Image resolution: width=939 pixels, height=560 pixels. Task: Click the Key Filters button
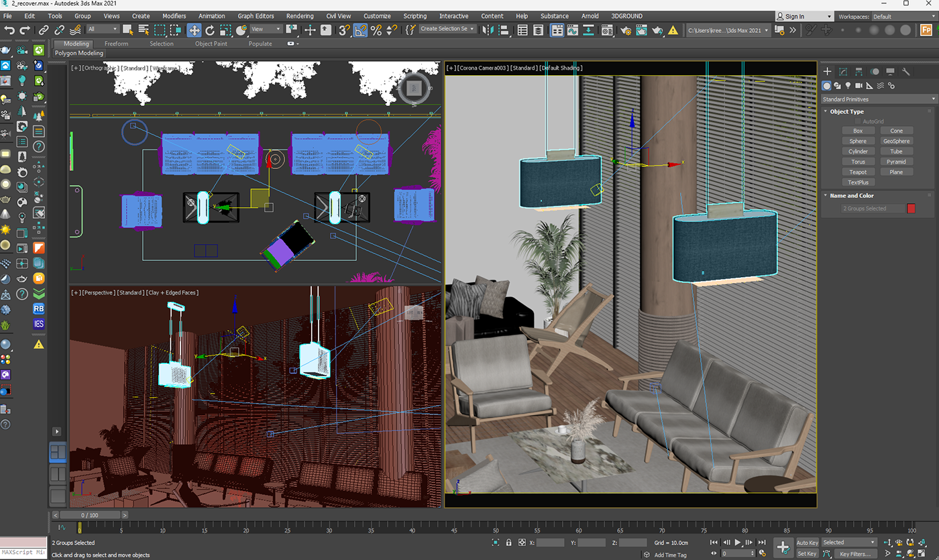pyautogui.click(x=854, y=554)
